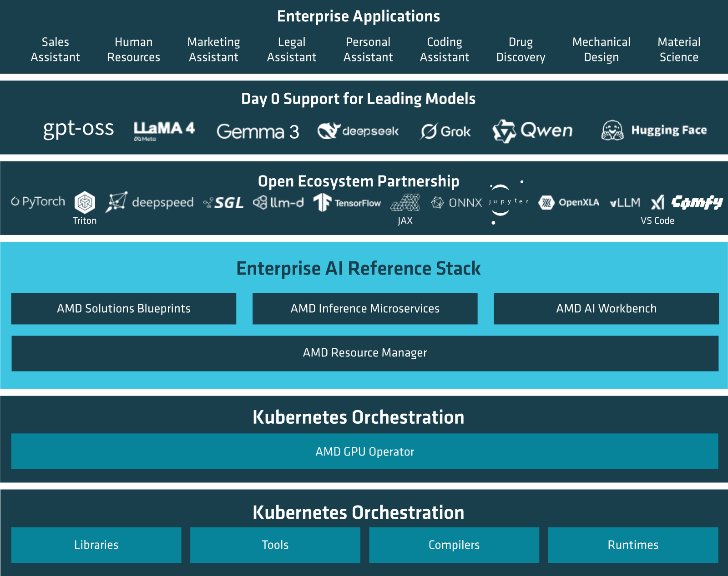Select the "Enterprise AI Reference Stack" heading
The image size is (728, 576).
point(359,268)
